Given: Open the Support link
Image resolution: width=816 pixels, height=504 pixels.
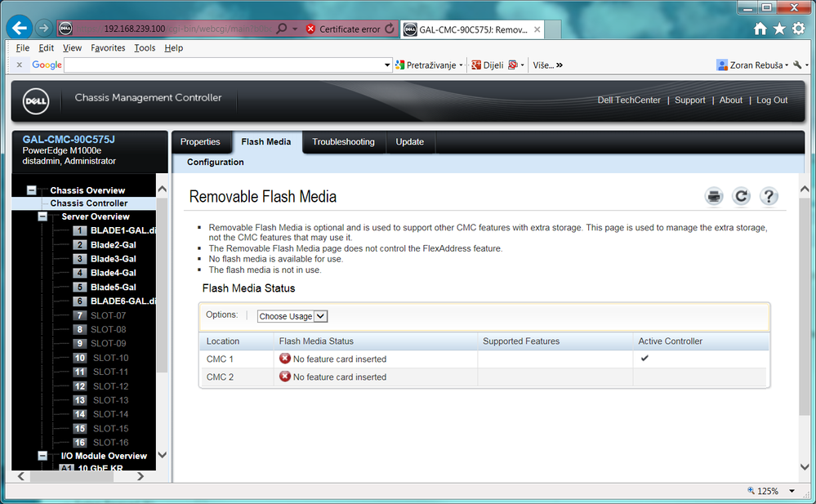Looking at the screenshot, I should point(690,100).
